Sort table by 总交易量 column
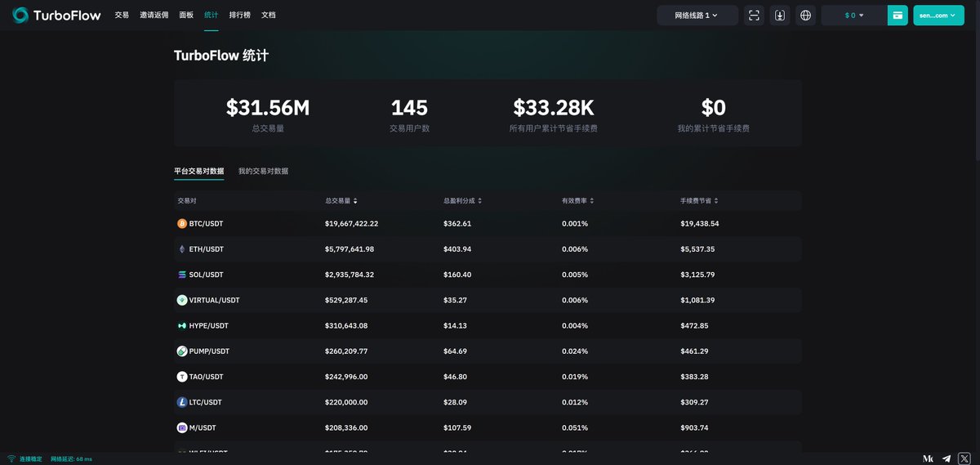980x465 pixels. 341,201
